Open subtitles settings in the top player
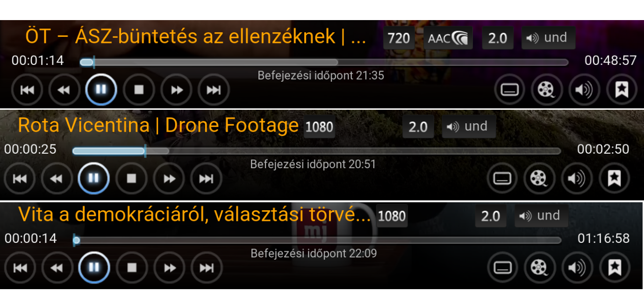This screenshot has width=644, height=291. tap(509, 89)
